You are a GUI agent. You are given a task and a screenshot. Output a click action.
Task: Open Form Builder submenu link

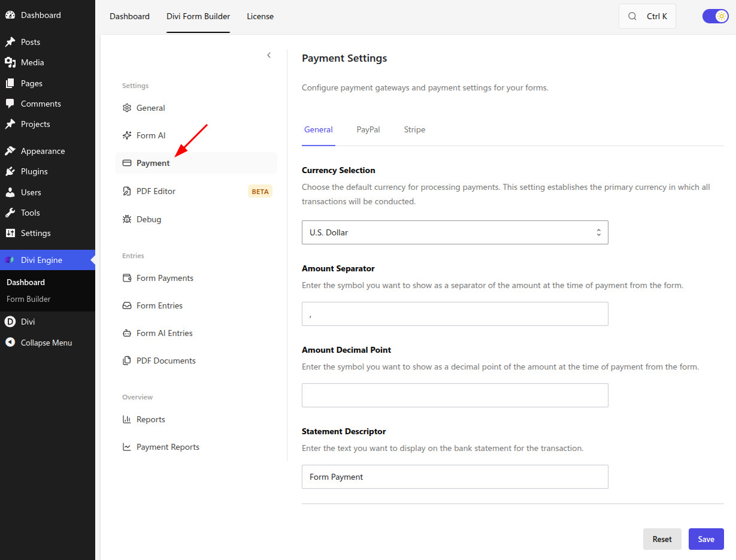(29, 299)
